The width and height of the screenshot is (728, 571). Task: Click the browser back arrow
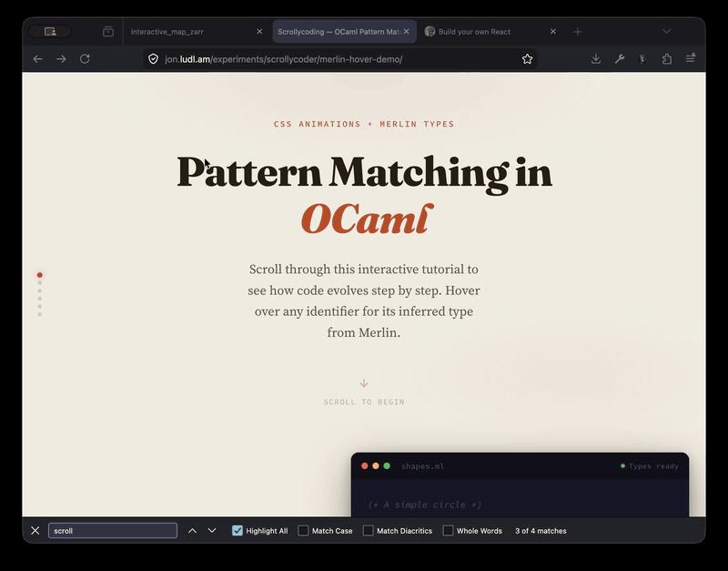37,59
